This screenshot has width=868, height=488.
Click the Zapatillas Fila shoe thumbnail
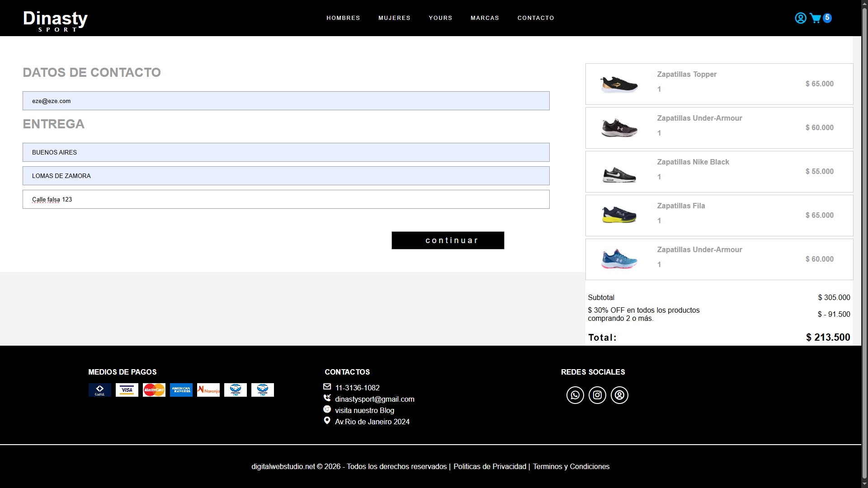click(619, 215)
